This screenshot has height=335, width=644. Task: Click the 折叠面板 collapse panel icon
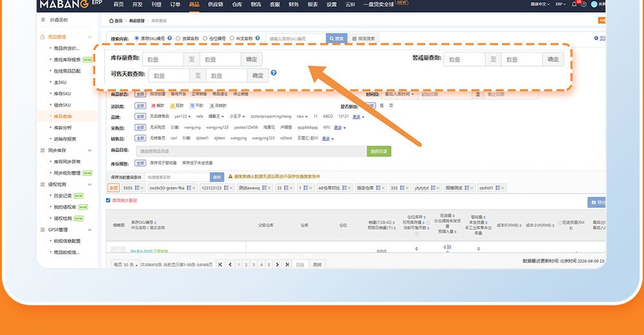point(43,20)
